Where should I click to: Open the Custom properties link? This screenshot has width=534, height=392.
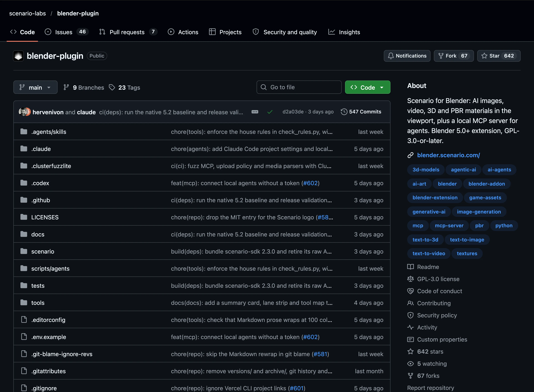(x=442, y=340)
